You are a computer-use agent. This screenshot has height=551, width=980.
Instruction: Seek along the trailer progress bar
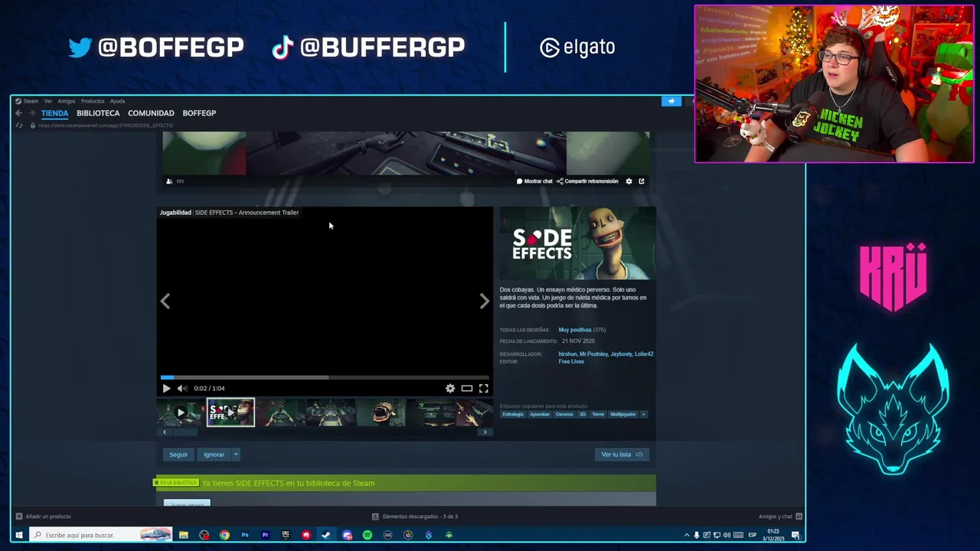325,377
